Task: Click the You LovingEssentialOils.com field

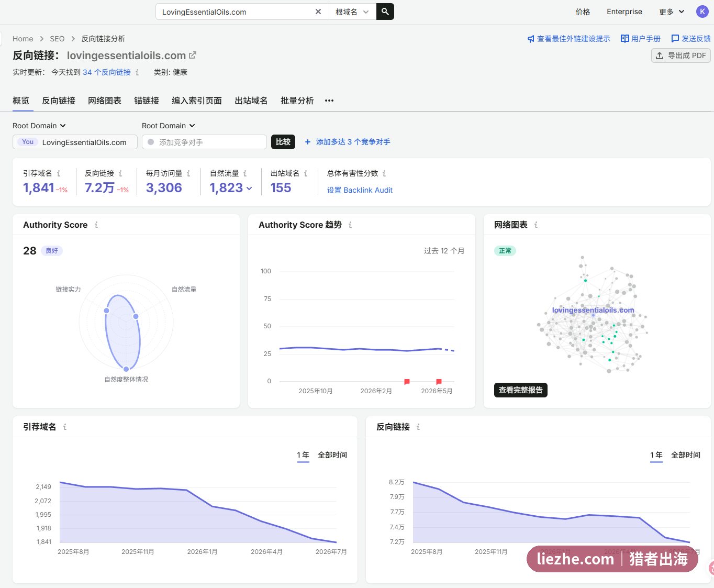Action: pos(75,142)
